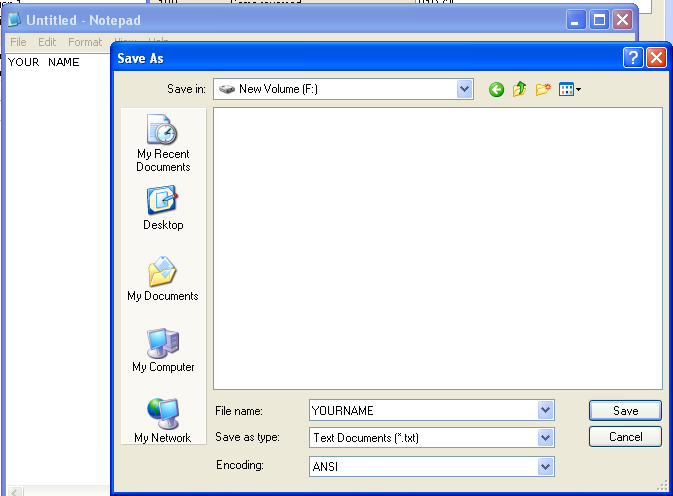Click the Notepad icon in the title bar
Screen dimensions: 673x496
coord(14,20)
